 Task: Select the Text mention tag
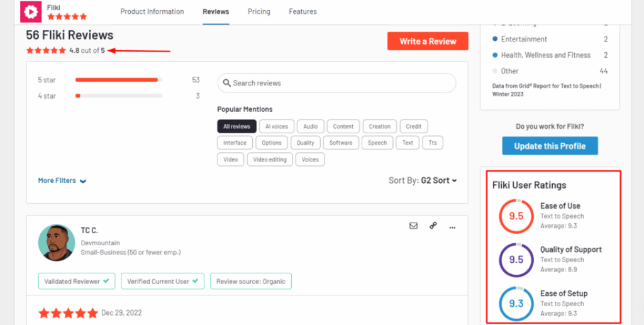click(x=408, y=143)
